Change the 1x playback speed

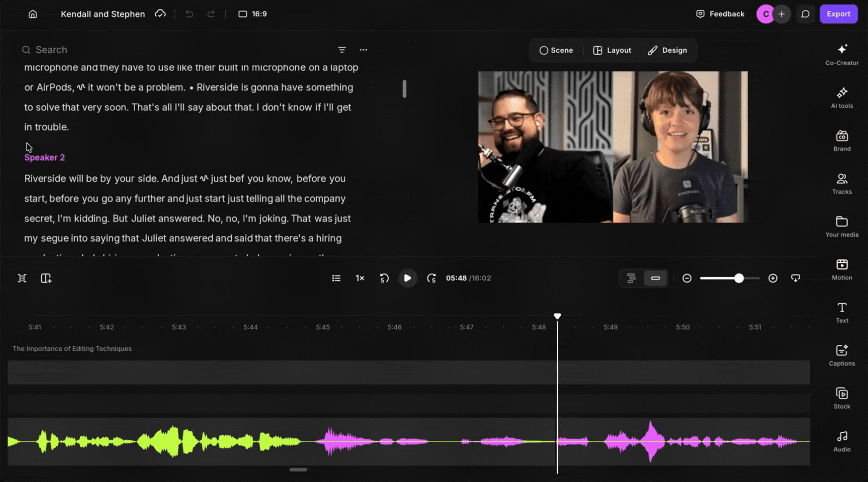pyautogui.click(x=360, y=278)
